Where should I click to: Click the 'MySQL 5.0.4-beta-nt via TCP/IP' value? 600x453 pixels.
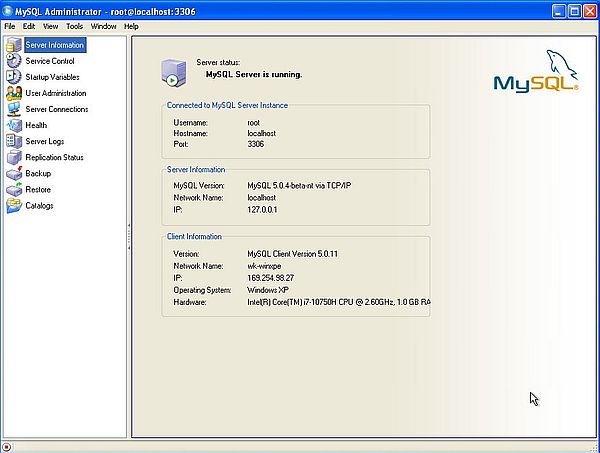(x=299, y=186)
